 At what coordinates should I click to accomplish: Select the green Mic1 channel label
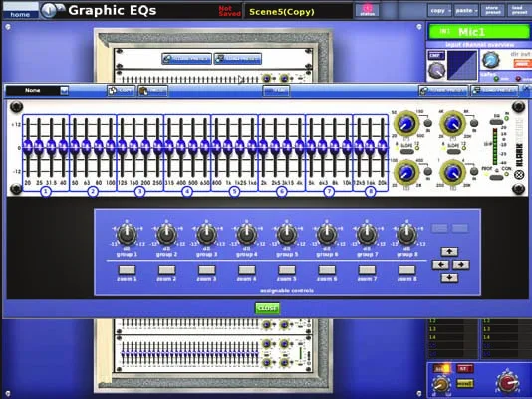(479, 32)
